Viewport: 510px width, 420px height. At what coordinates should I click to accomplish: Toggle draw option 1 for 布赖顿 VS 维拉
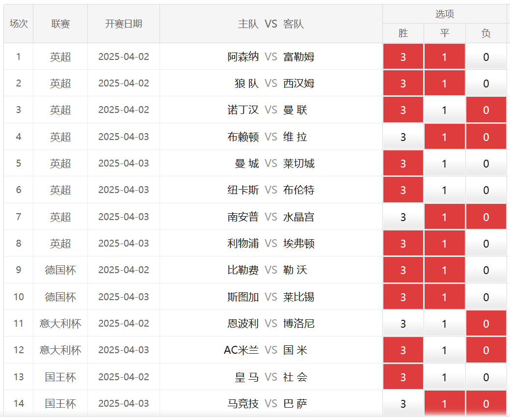coord(444,137)
